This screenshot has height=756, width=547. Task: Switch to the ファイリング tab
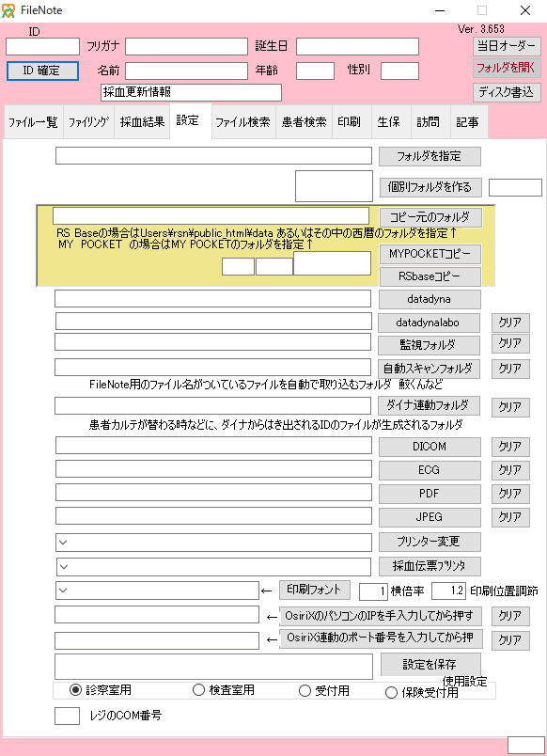pyautogui.click(x=88, y=122)
